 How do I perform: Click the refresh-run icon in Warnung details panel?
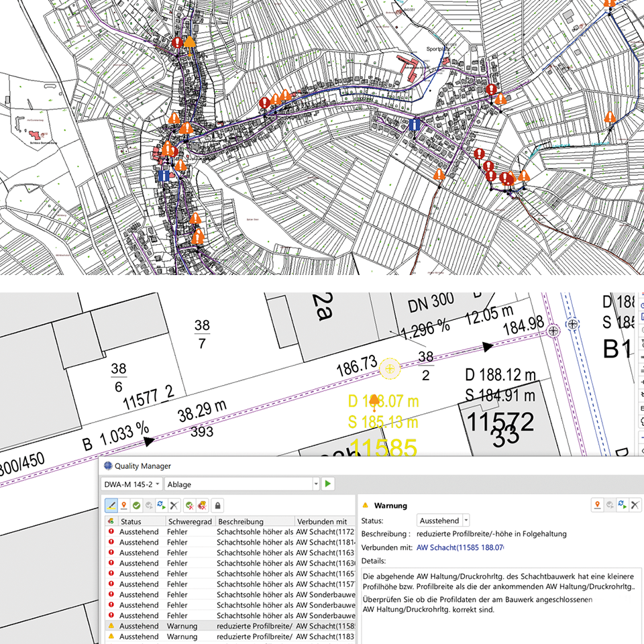click(621, 504)
